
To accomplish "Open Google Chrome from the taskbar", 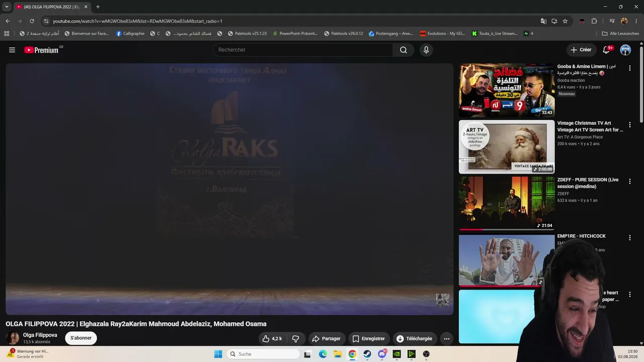I will (x=352, y=354).
